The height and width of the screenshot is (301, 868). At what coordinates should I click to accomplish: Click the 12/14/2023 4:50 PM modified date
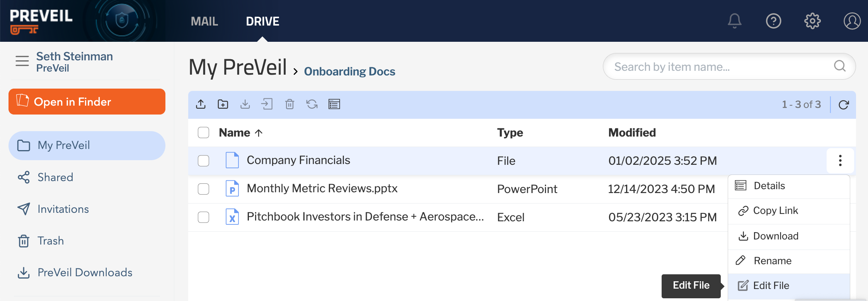coord(661,189)
